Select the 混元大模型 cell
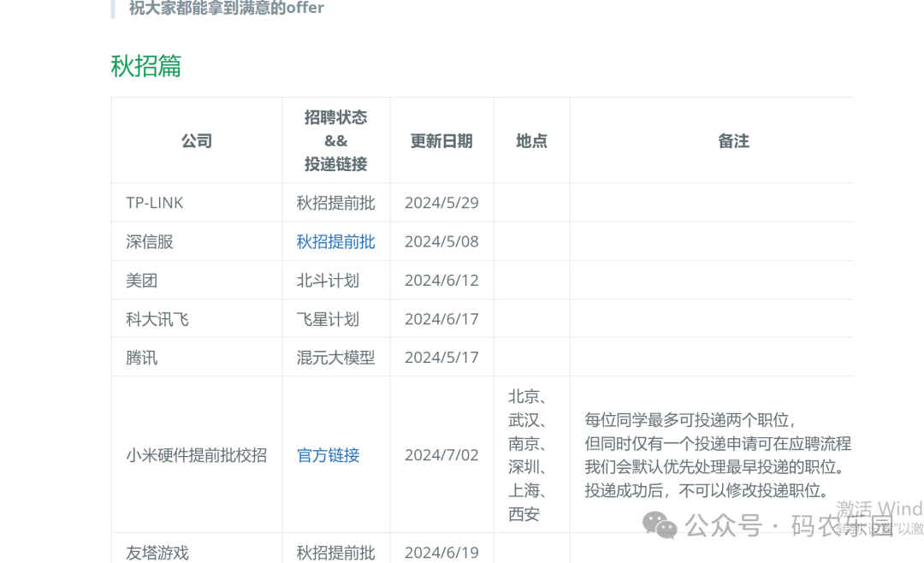Image resolution: width=924 pixels, height=563 pixels. [335, 358]
